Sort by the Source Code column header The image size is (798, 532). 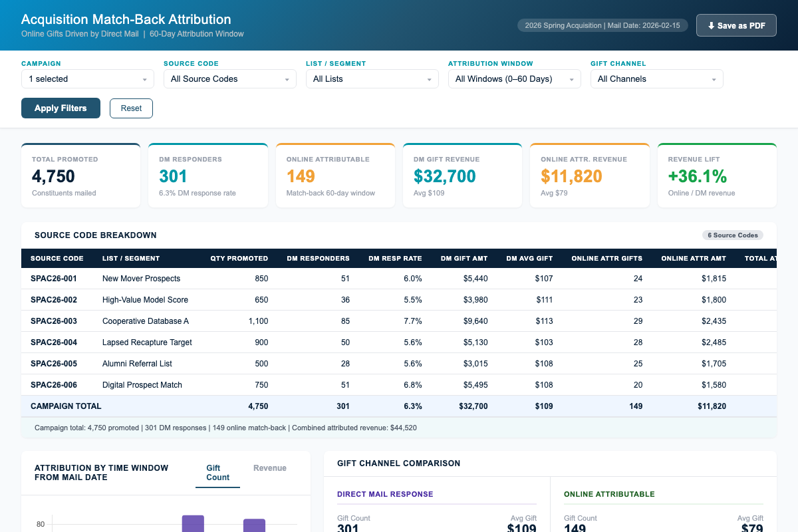tap(57, 258)
